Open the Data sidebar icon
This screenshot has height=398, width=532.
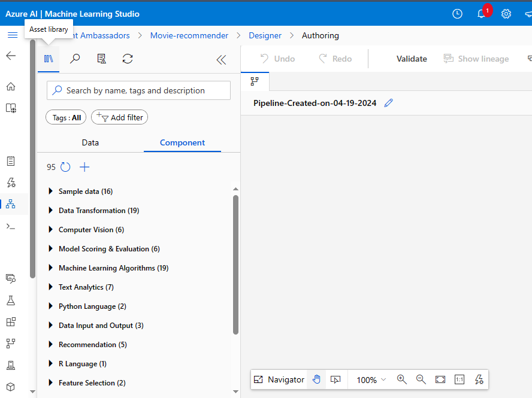click(11, 279)
